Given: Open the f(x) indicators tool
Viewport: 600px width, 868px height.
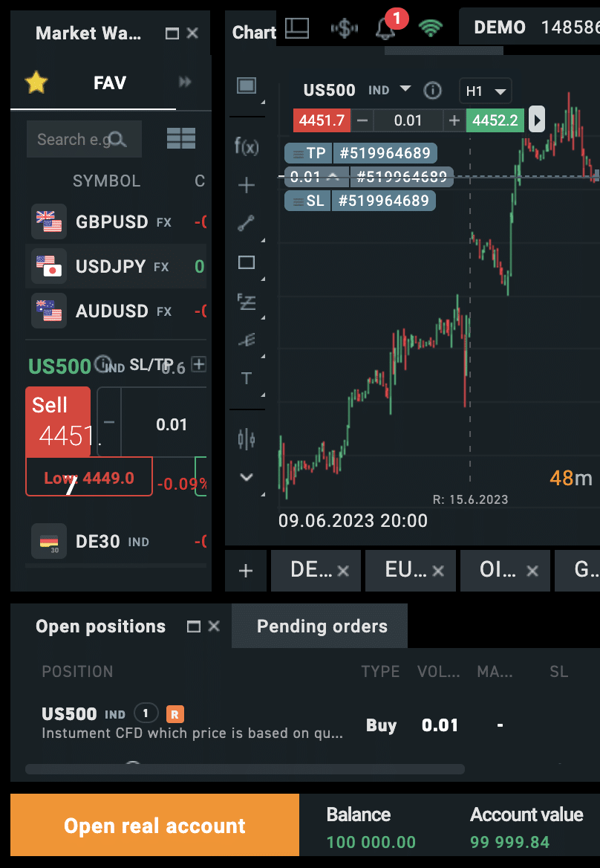Looking at the screenshot, I should (247, 146).
